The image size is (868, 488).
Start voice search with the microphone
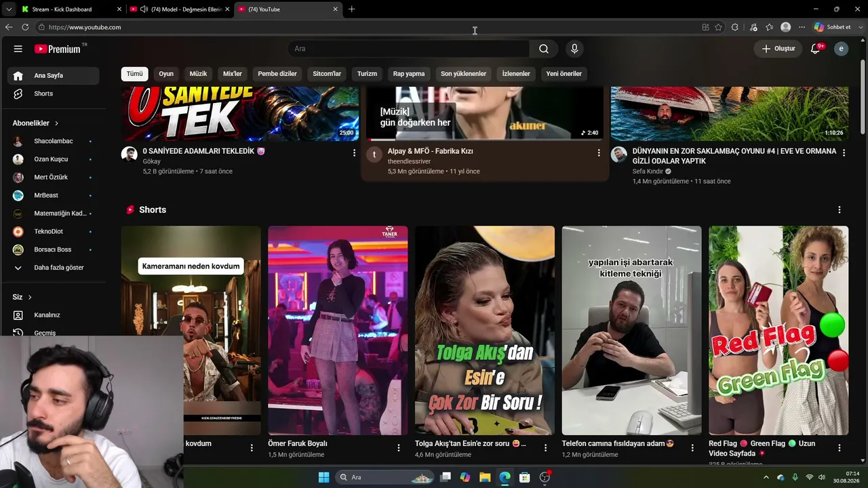(574, 49)
